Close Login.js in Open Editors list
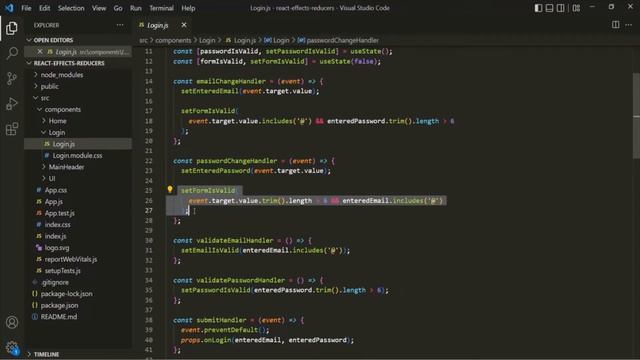640x360 pixels. (x=40, y=51)
